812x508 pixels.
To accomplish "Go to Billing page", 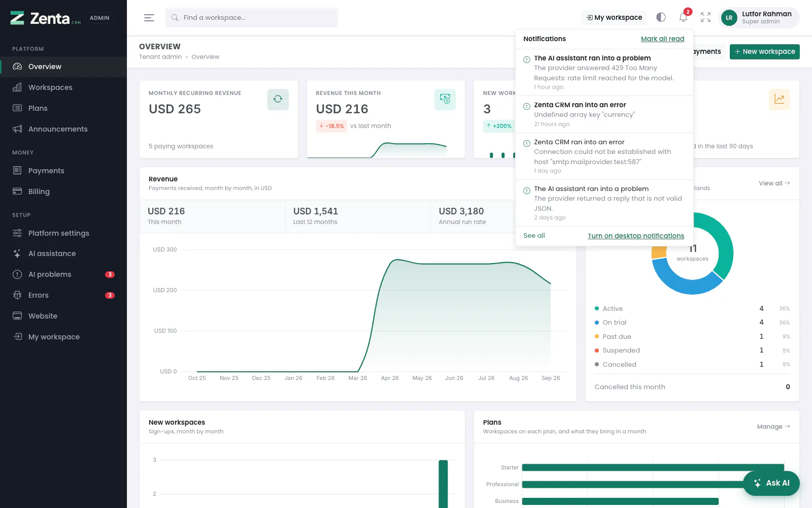I will (x=63, y=192).
